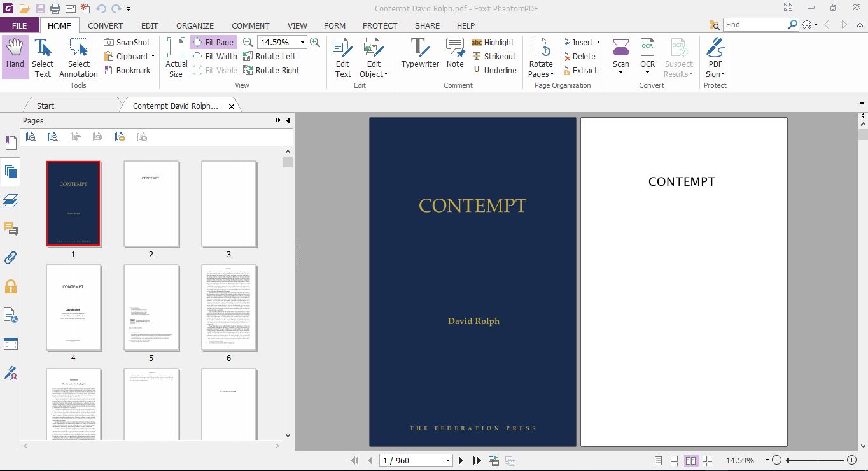Undo the last action
The width and height of the screenshot is (868, 471).
pyautogui.click(x=101, y=8)
